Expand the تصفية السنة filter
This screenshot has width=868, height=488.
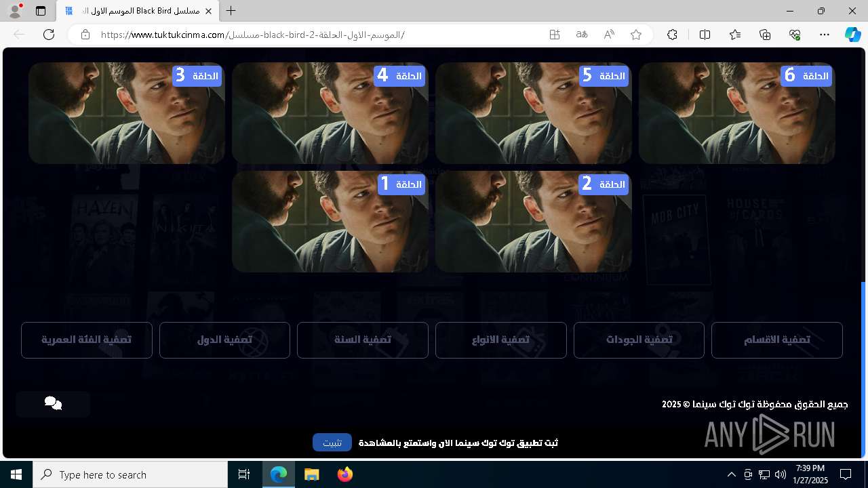(x=363, y=340)
